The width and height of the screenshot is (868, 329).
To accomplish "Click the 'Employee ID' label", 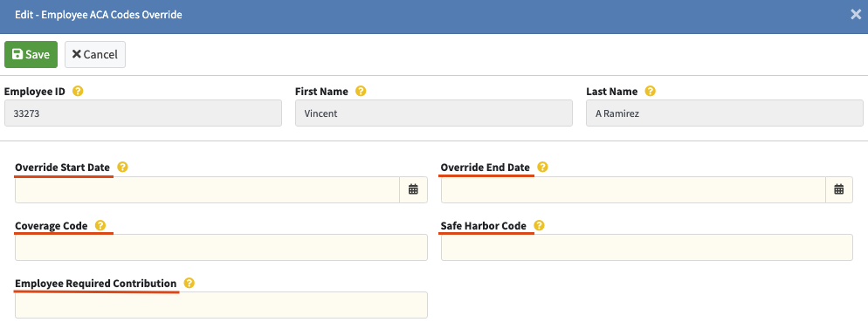I will coord(34,92).
